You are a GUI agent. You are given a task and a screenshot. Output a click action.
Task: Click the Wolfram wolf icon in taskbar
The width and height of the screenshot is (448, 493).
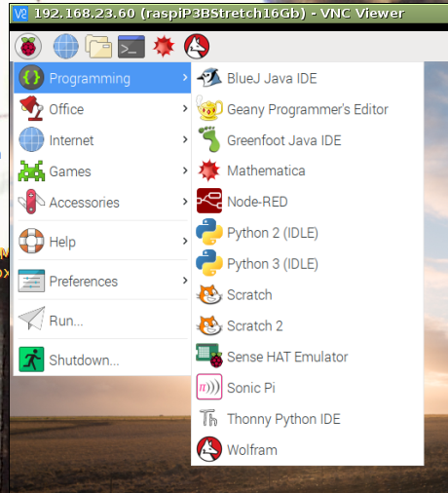pos(197,47)
